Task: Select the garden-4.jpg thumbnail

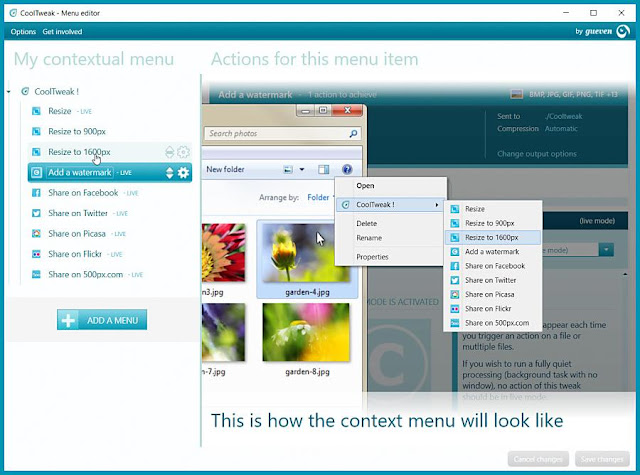Action: pos(307,253)
